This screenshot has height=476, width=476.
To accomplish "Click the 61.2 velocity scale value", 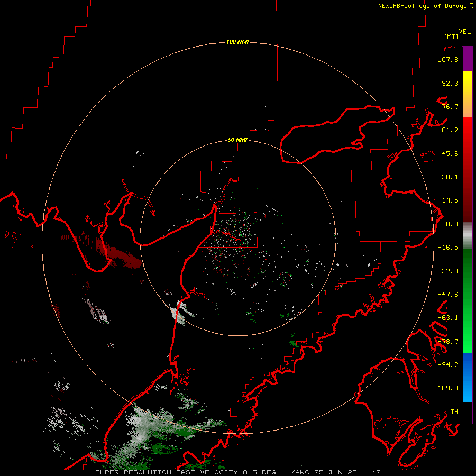I will (450, 130).
